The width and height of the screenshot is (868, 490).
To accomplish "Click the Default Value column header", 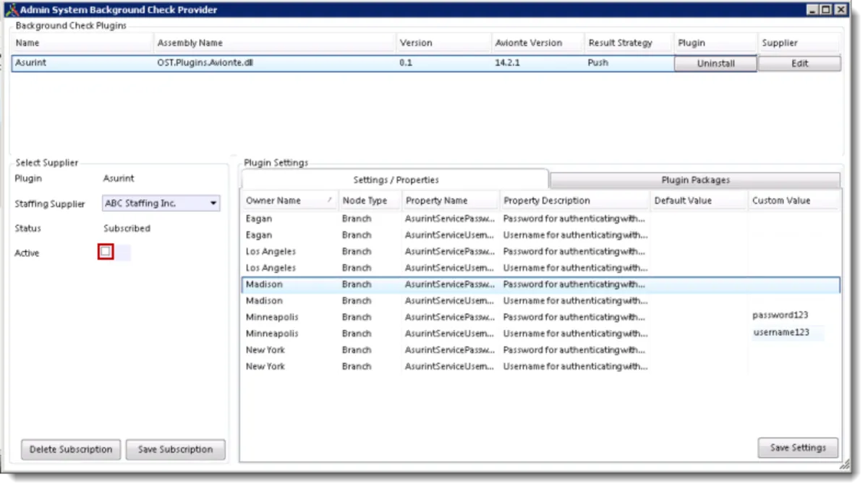I will pyautogui.click(x=699, y=200).
